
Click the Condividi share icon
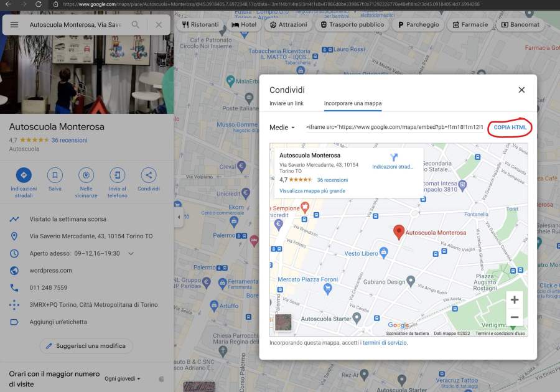pyautogui.click(x=148, y=175)
